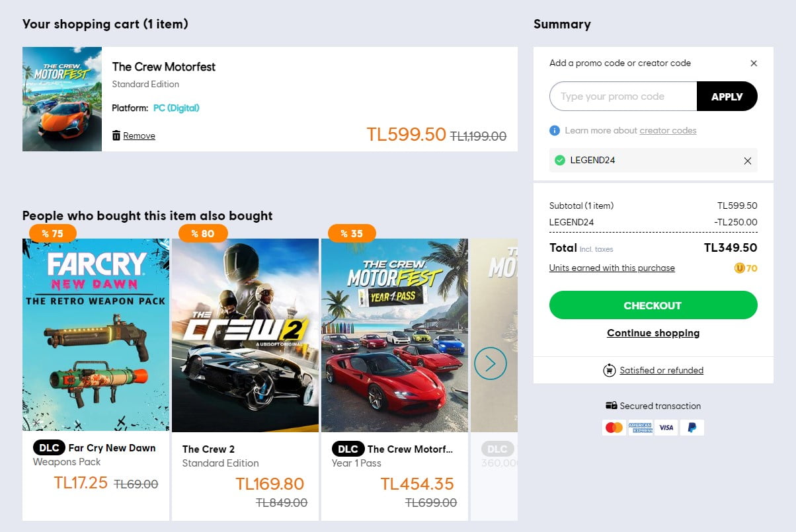
Task: Click the Remove trash icon for The Crew Motorfest
Action: (116, 135)
